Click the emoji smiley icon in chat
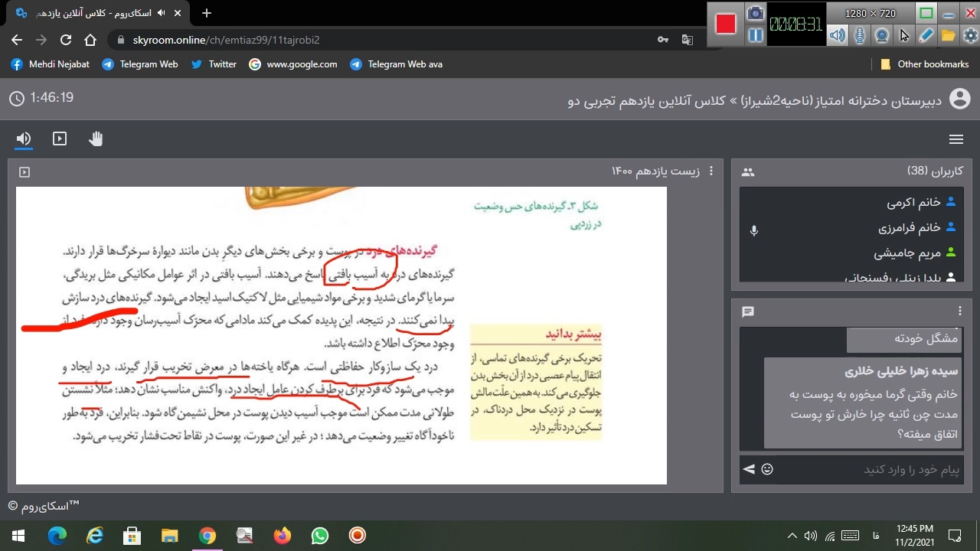This screenshot has width=980, height=551. click(x=767, y=469)
